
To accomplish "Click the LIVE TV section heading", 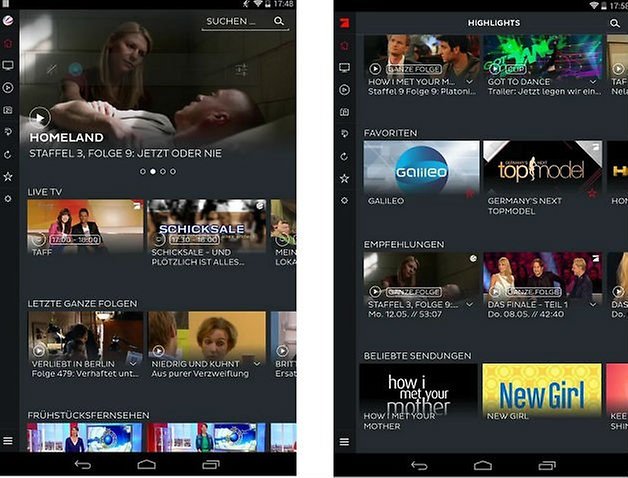I will click(x=45, y=192).
